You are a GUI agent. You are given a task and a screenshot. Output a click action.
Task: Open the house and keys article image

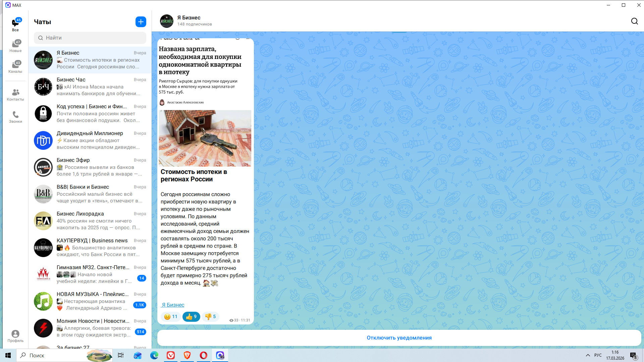pyautogui.click(x=205, y=138)
